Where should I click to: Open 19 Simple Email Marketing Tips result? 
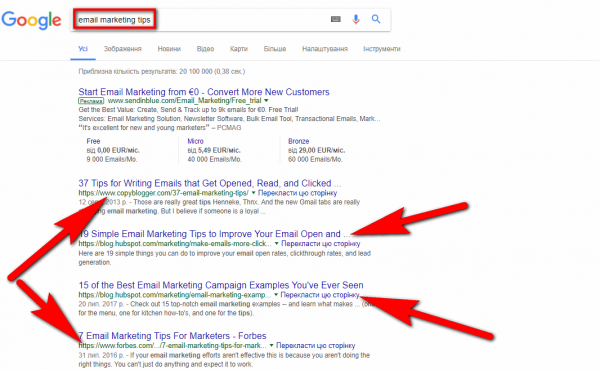tap(214, 234)
